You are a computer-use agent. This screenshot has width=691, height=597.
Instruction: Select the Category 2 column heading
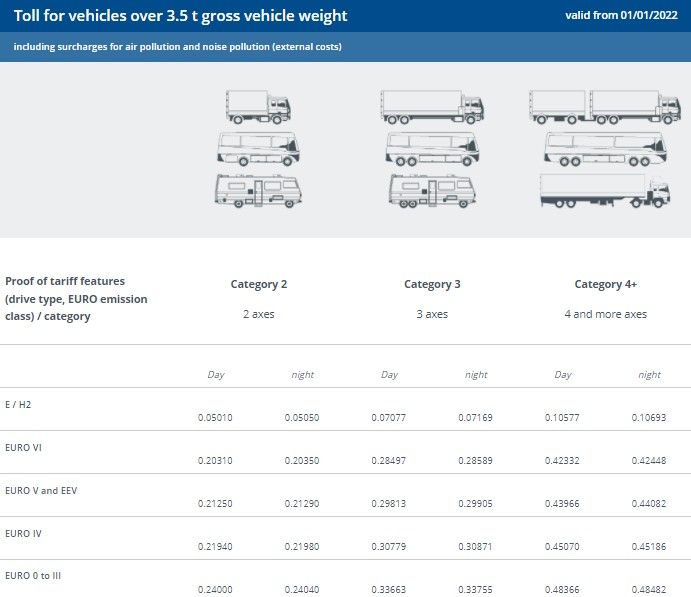259,284
